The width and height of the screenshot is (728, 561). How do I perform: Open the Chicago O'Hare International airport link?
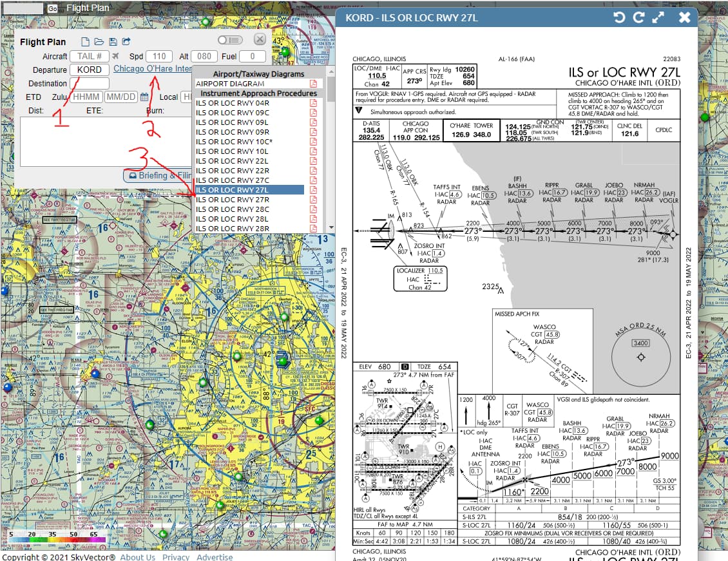(153, 69)
